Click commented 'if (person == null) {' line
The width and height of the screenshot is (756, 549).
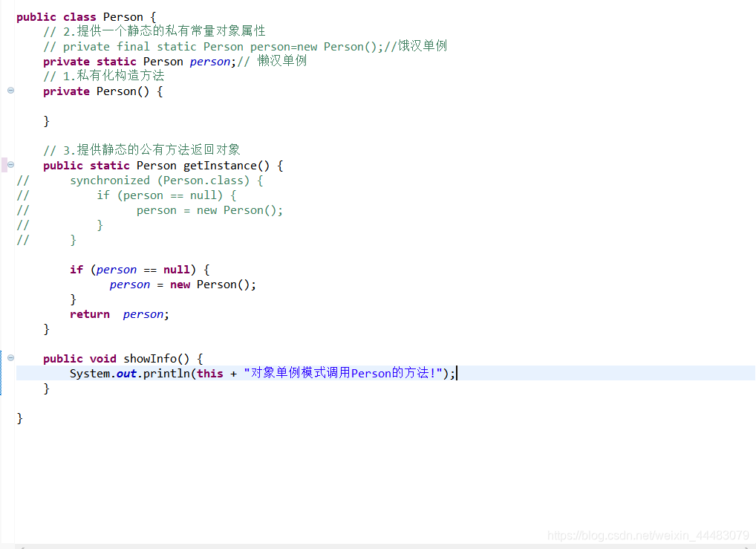click(x=126, y=195)
